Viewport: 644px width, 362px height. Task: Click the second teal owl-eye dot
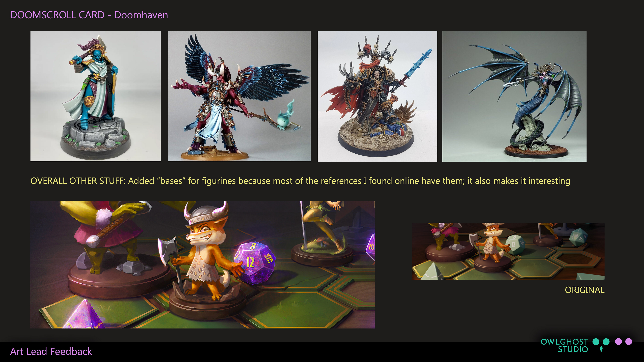click(606, 342)
